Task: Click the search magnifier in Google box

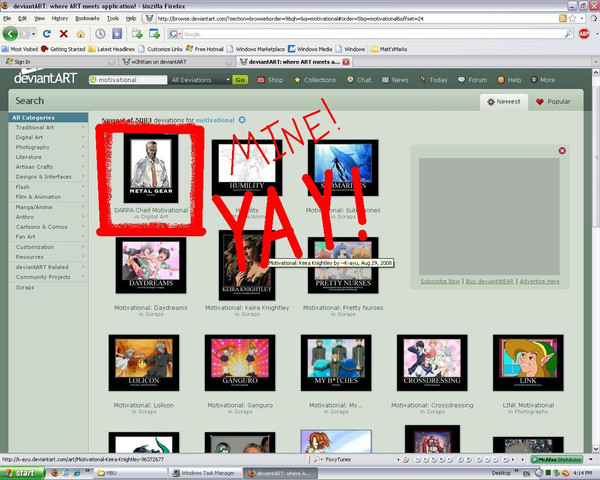Action: point(569,34)
